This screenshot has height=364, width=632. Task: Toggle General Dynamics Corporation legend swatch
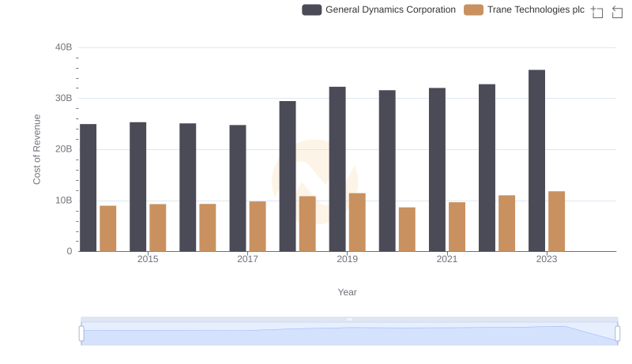click(311, 9)
